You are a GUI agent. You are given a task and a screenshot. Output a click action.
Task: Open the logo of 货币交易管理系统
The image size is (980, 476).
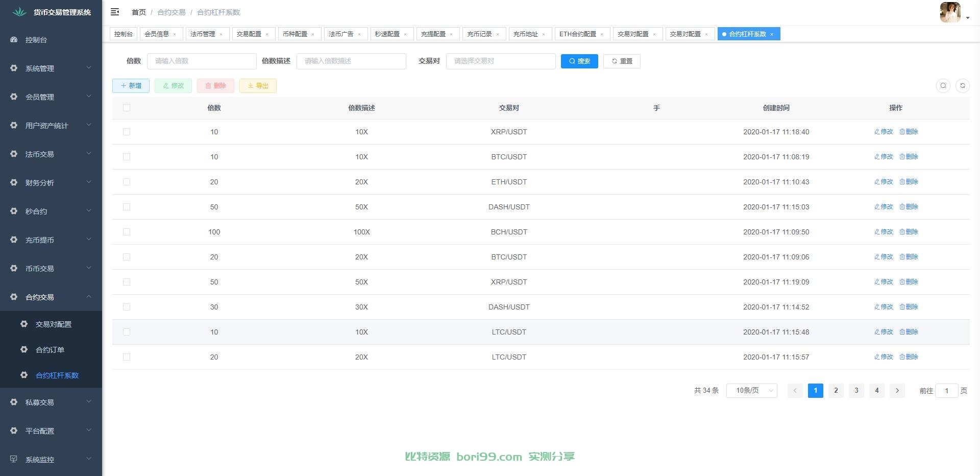point(19,12)
